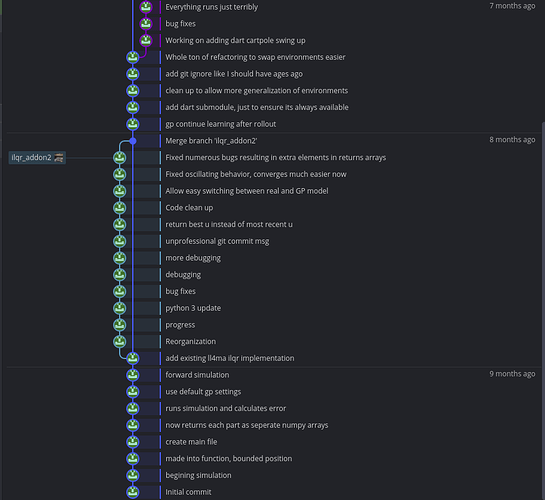Screen dimensions: 545x500
Task: Click avatar icon for 'Initial commit'
Action: click(133, 492)
